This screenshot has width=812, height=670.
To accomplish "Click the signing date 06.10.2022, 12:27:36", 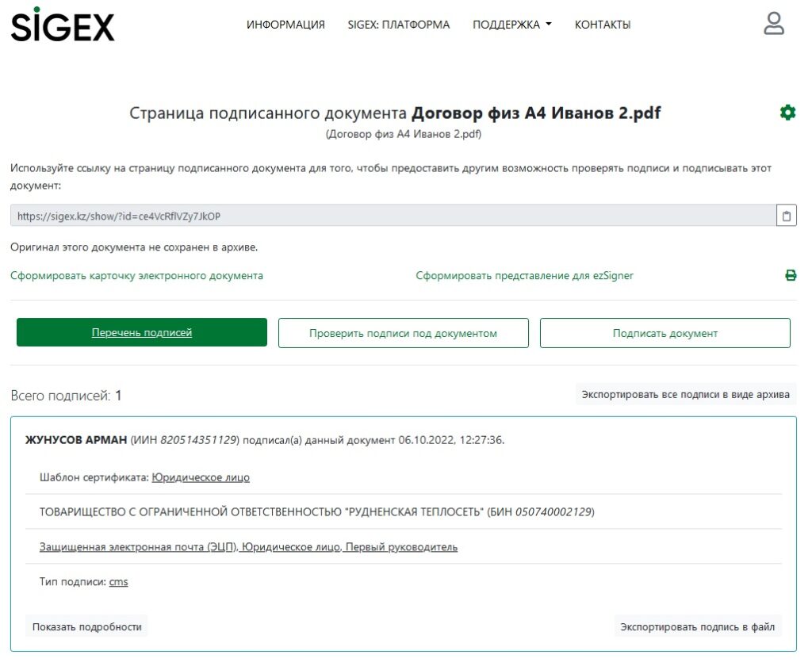I will pos(450,440).
